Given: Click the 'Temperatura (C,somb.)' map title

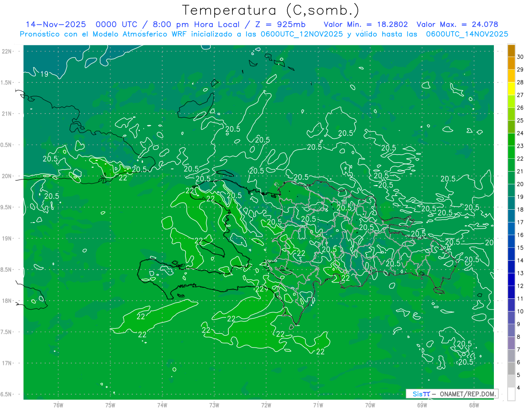Looking at the screenshot, I should pyautogui.click(x=271, y=10).
